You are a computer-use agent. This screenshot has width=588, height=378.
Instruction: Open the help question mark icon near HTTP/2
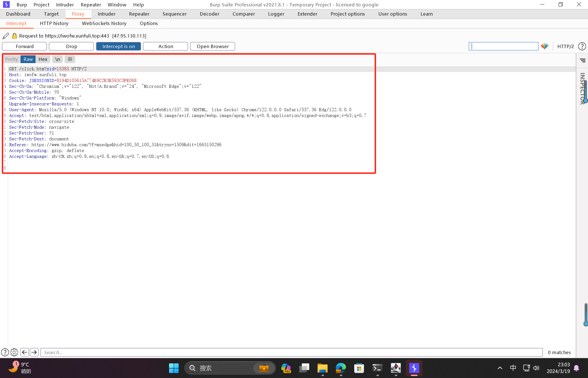click(x=582, y=46)
